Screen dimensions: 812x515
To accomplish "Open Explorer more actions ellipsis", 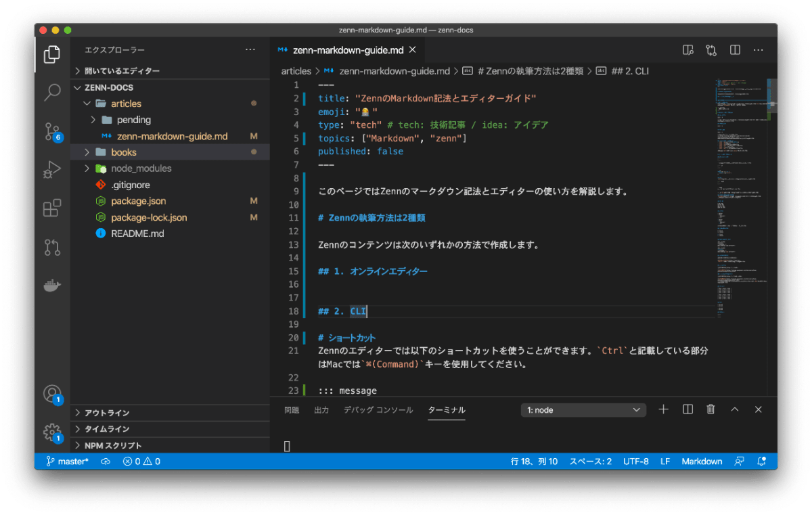I will [x=250, y=50].
